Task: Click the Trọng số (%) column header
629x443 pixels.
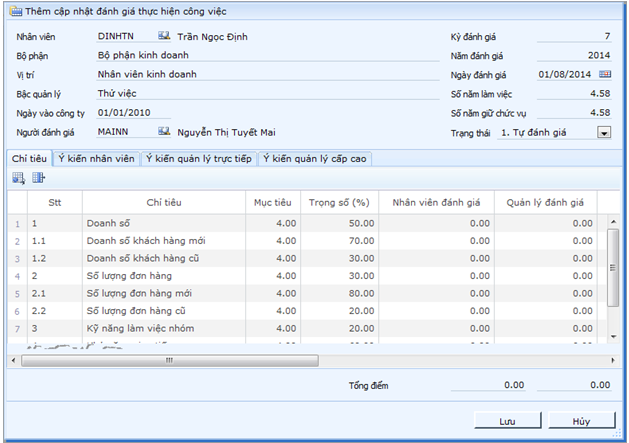Action: pos(341,202)
